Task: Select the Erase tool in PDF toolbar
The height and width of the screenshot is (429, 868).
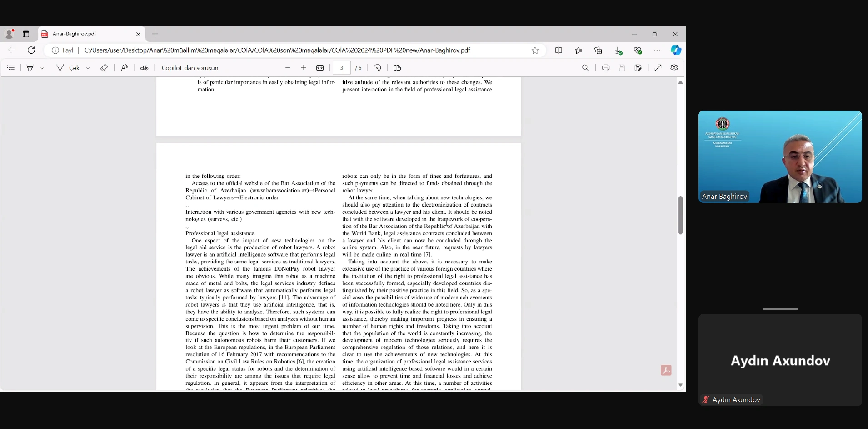Action: click(104, 68)
